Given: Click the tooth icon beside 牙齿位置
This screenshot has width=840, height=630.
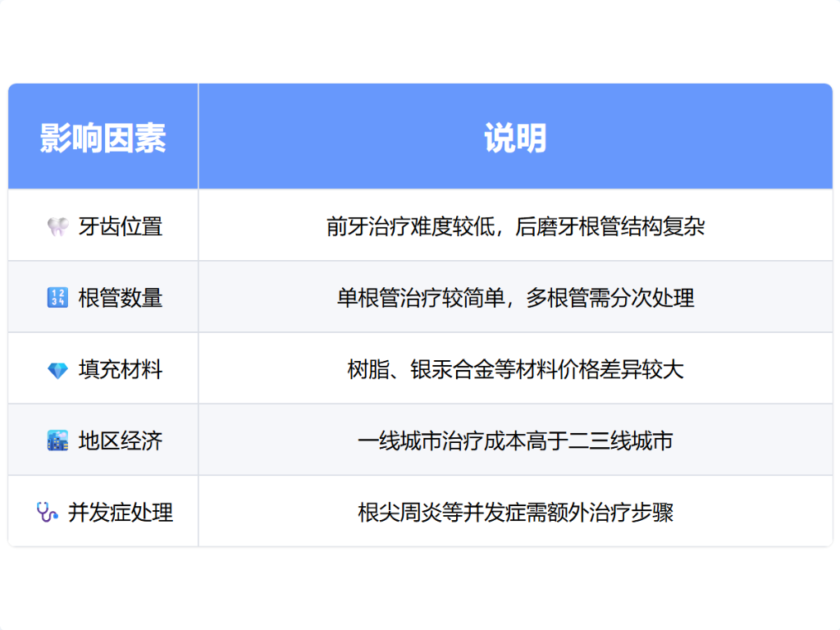Looking at the screenshot, I should coord(57,226).
